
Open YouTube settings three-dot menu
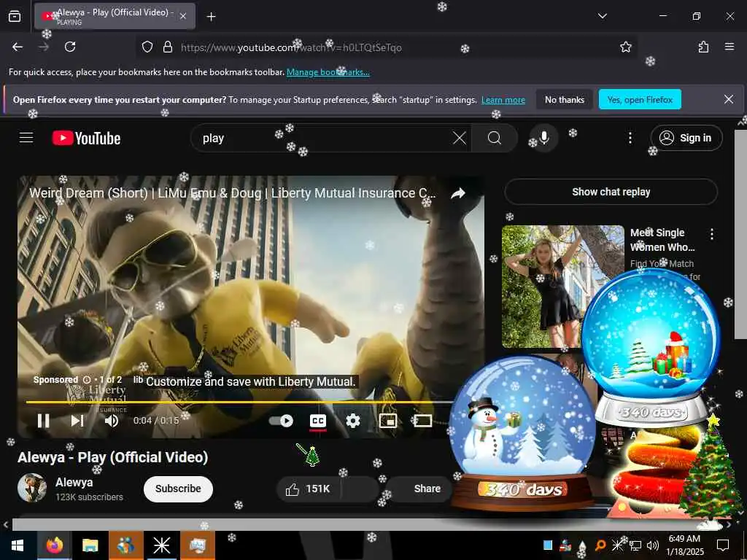tap(630, 138)
